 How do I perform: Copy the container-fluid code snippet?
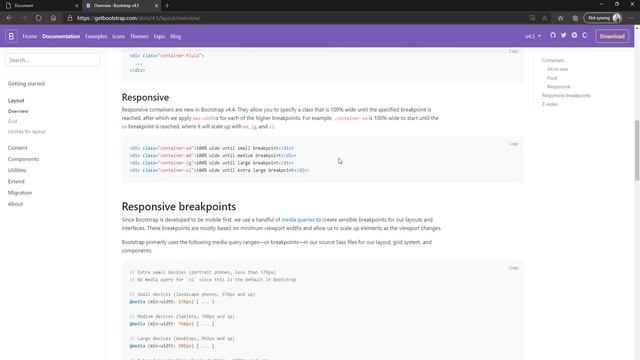point(513,51)
